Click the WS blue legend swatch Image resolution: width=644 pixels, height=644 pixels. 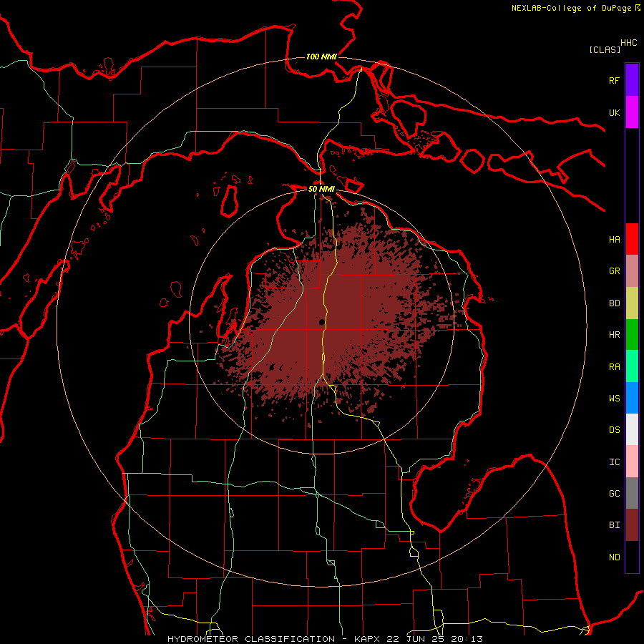click(x=632, y=398)
